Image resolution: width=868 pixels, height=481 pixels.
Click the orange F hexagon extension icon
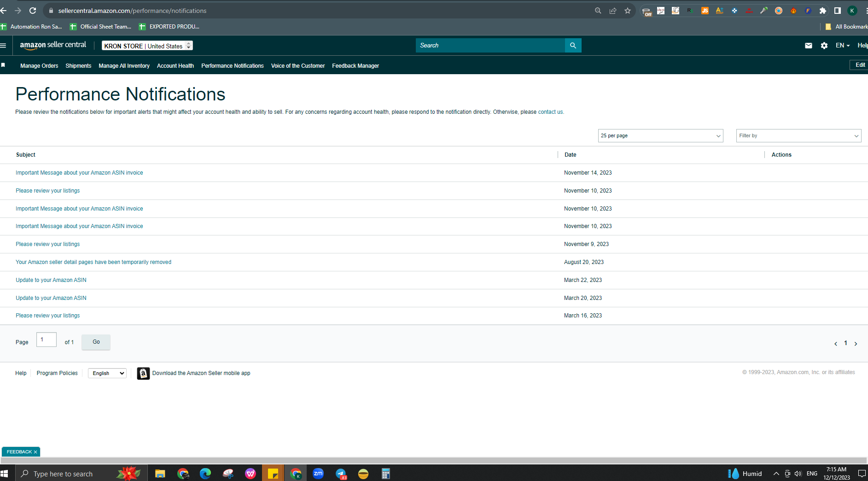[x=808, y=11]
